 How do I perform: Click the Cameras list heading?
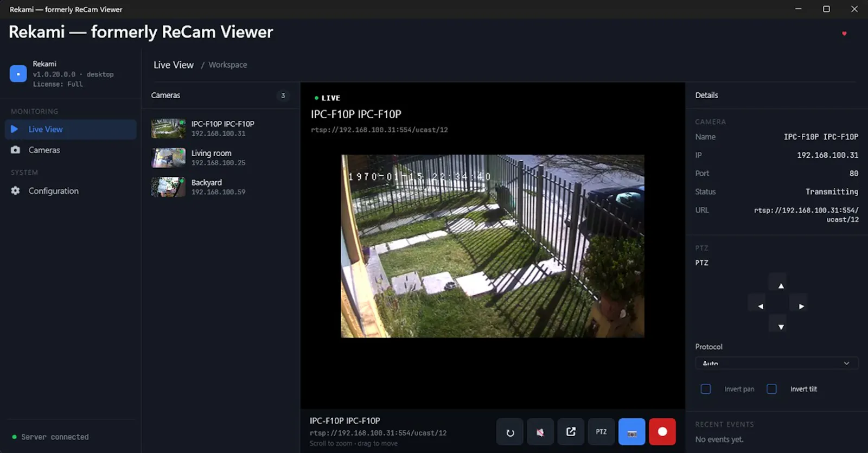click(x=165, y=95)
